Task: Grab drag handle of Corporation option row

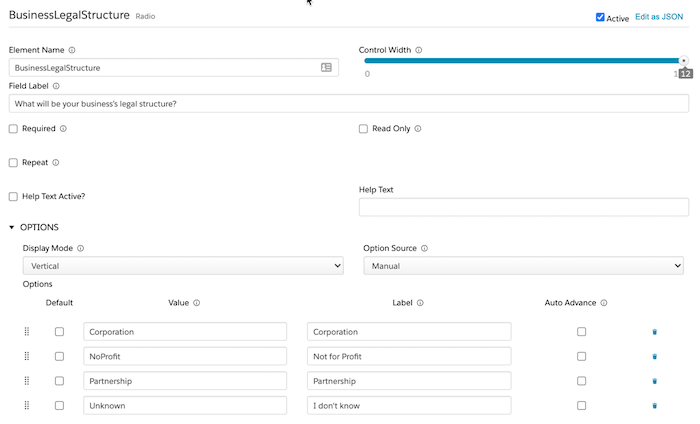Action: pos(27,332)
